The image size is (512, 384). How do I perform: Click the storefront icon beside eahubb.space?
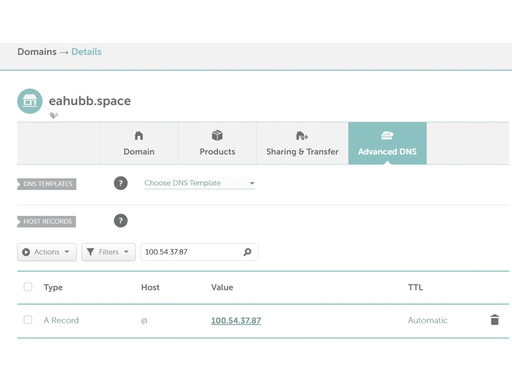coord(30,101)
